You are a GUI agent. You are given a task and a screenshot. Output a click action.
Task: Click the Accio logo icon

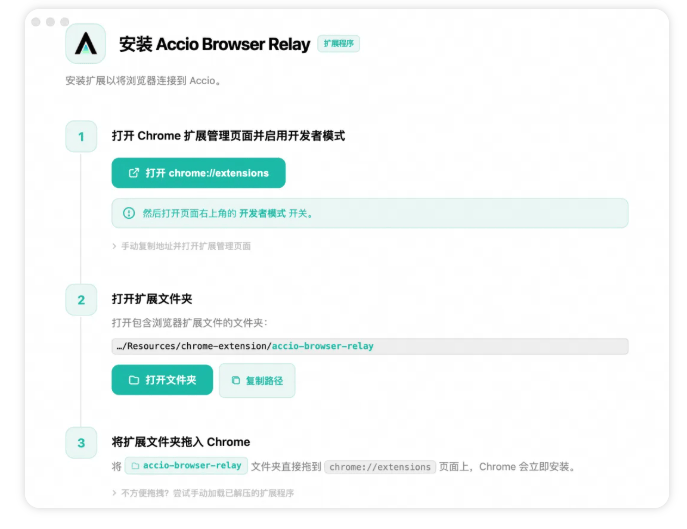click(85, 44)
